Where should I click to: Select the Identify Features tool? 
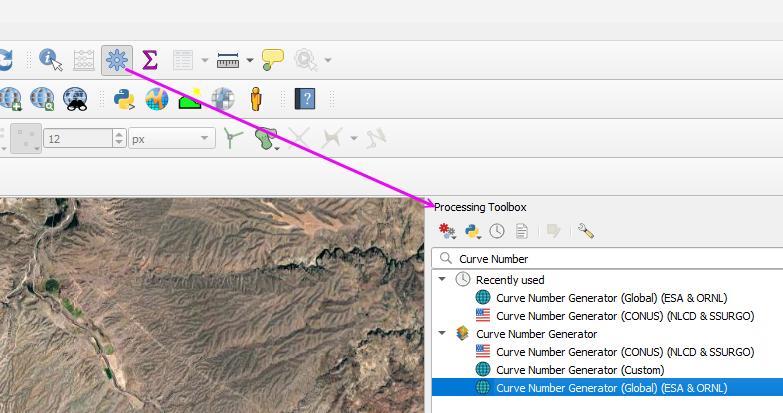[x=50, y=61]
